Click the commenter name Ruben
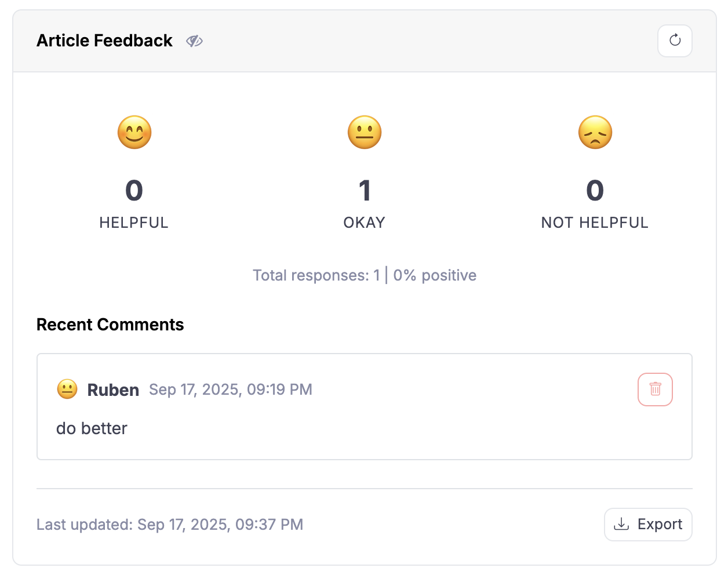728x575 pixels. click(113, 390)
